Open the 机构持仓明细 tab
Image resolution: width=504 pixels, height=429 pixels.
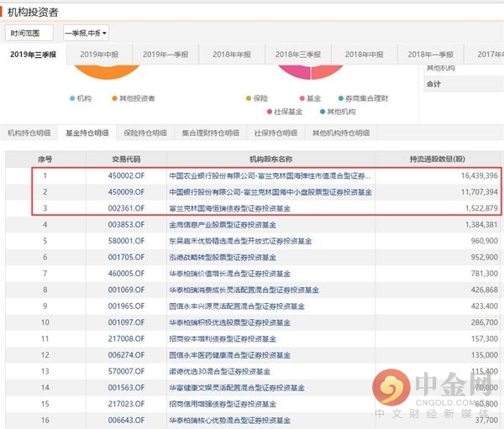[29, 133]
